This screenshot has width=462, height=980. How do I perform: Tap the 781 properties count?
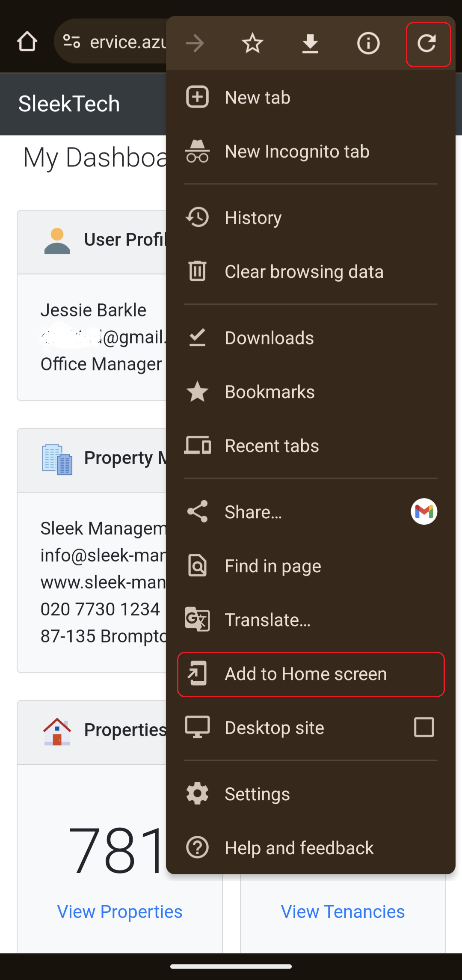pos(116,850)
